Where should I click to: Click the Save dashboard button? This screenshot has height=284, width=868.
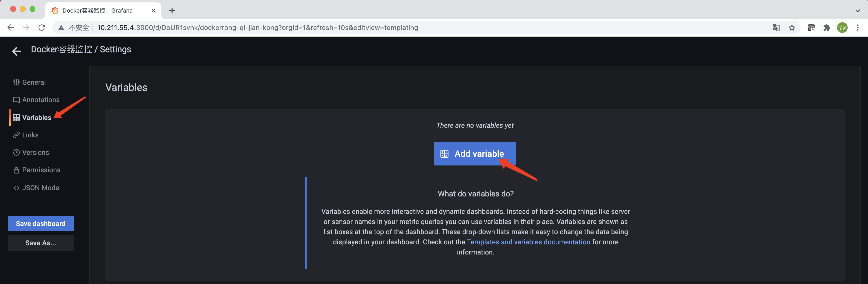point(40,224)
